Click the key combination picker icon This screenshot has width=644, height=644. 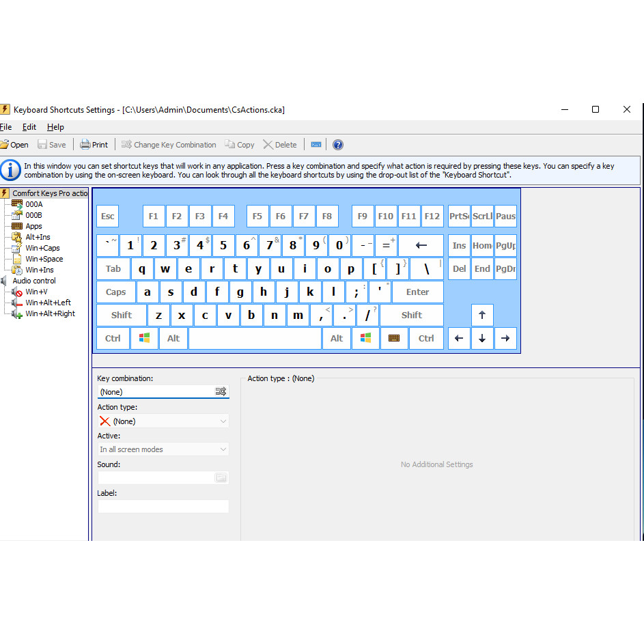(221, 392)
